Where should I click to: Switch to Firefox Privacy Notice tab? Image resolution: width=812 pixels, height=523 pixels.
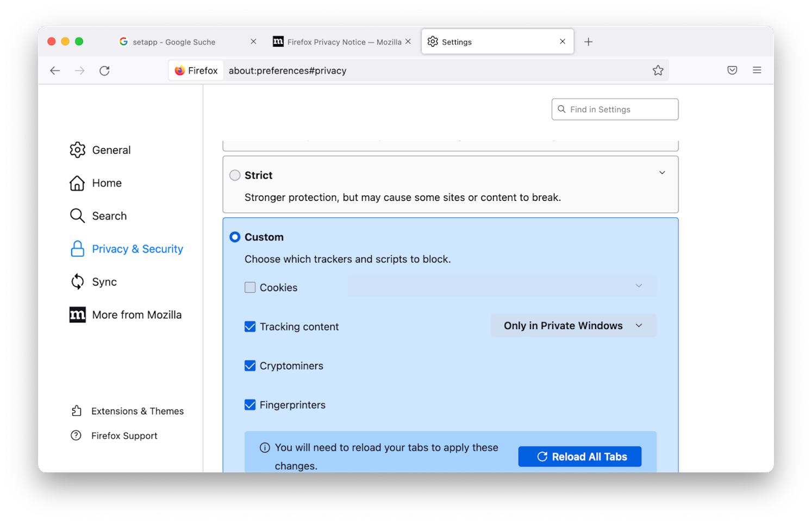[343, 42]
